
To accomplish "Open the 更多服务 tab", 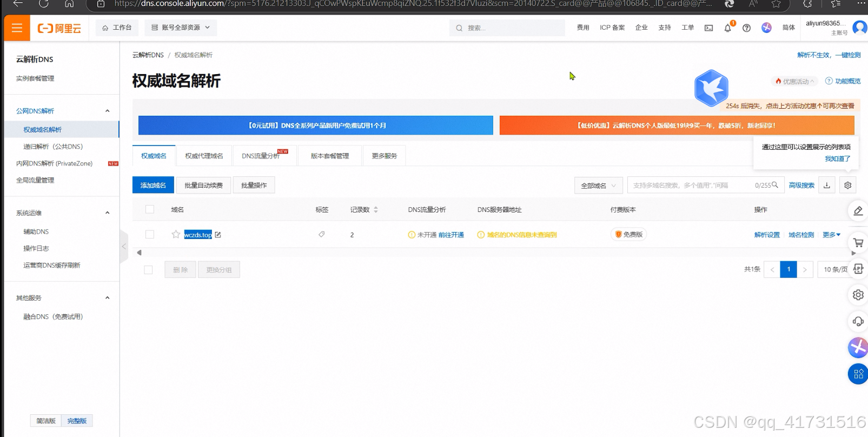I will pos(385,156).
